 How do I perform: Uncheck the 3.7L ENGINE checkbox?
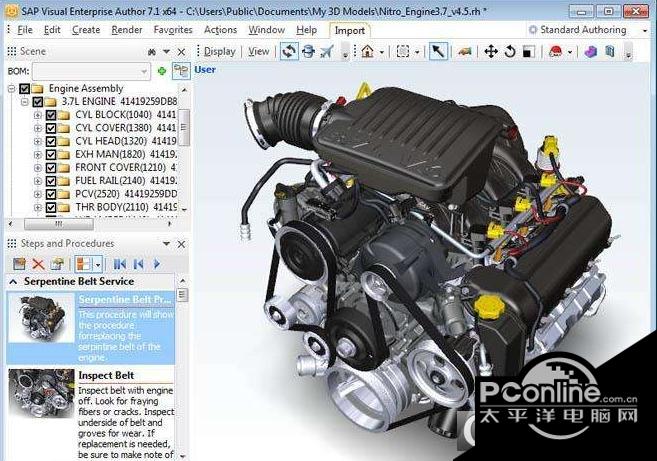(x=37, y=102)
